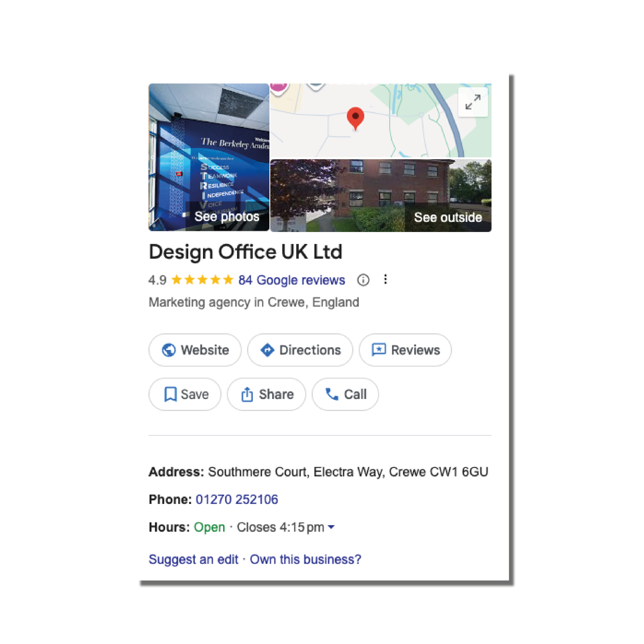Screen dimensions: 644x644
Task: Click the Closes 4:15 pm hours text
Action: coord(280,527)
